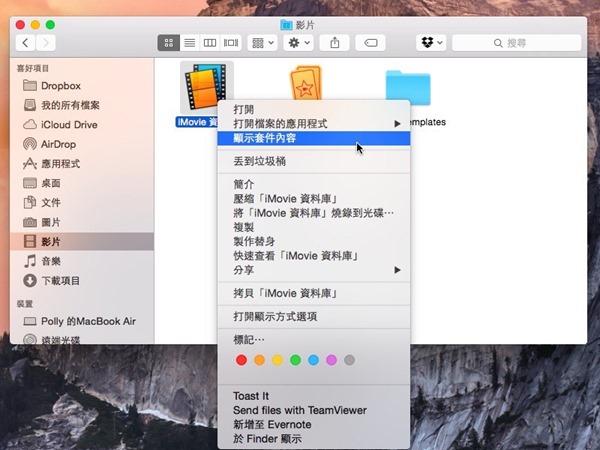Apply the orange tag color
Image resolution: width=600 pixels, height=450 pixels.
tap(259, 360)
